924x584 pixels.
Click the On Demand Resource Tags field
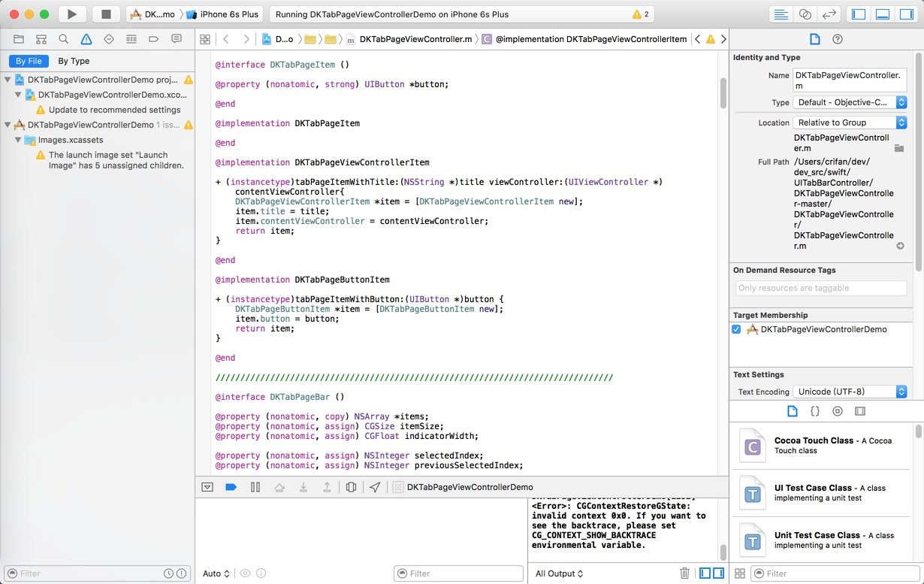(x=821, y=288)
